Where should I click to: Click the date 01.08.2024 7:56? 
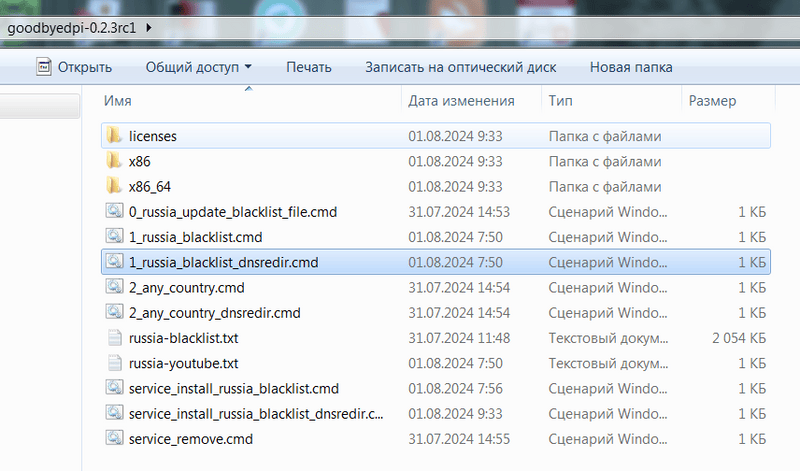[x=455, y=388]
